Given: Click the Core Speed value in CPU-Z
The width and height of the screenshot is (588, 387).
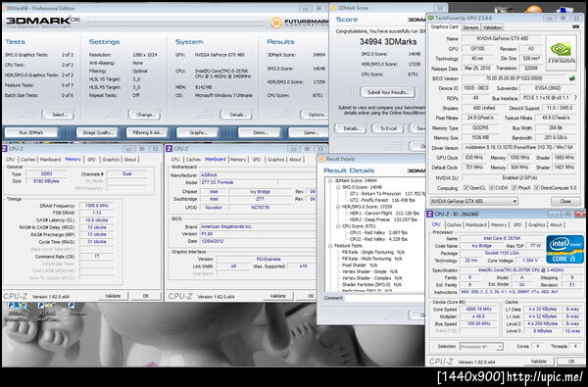Looking at the screenshot, I should [x=478, y=310].
